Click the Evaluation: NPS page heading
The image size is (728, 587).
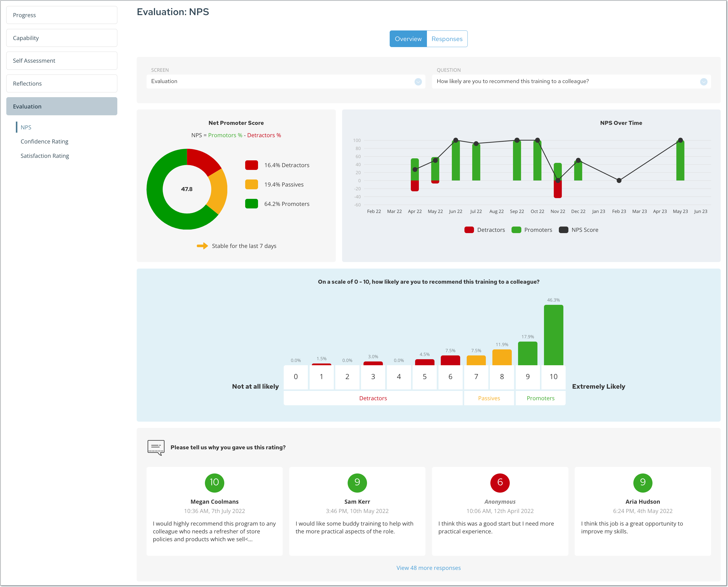click(x=173, y=12)
